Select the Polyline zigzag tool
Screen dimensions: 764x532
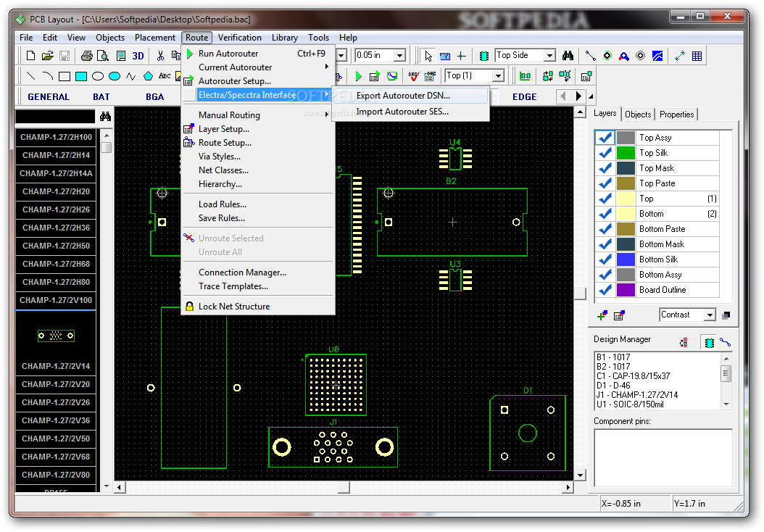coord(131,76)
